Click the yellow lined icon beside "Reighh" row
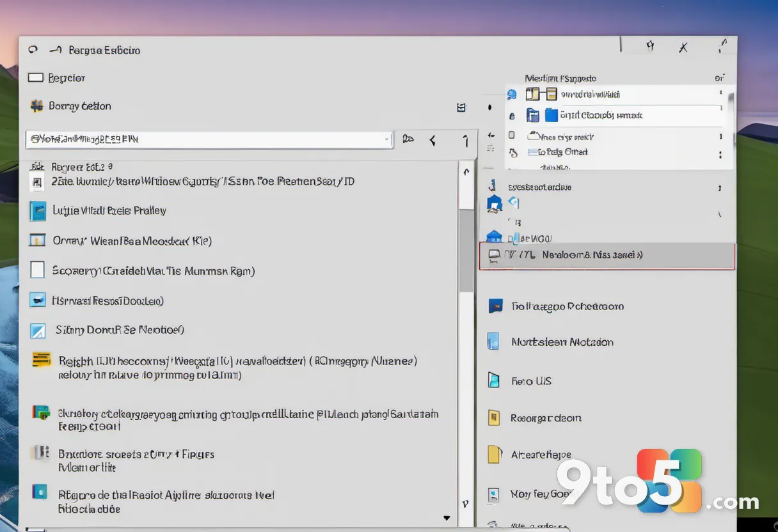 [x=41, y=360]
